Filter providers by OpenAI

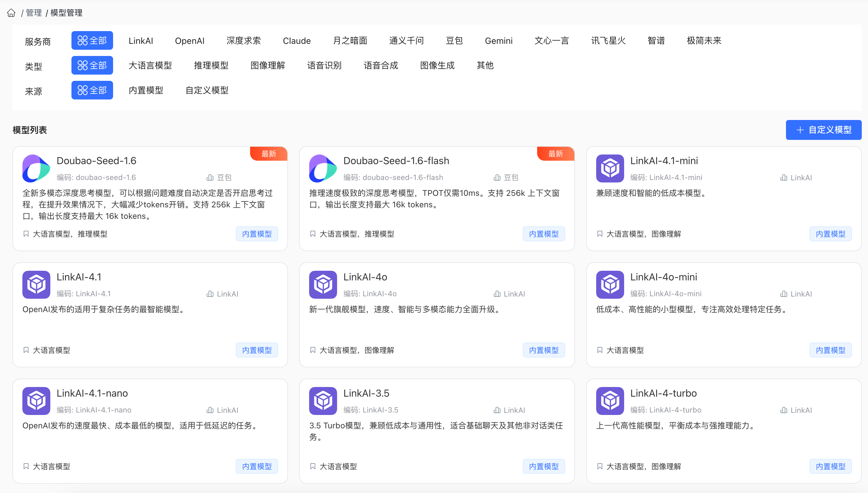[190, 41]
